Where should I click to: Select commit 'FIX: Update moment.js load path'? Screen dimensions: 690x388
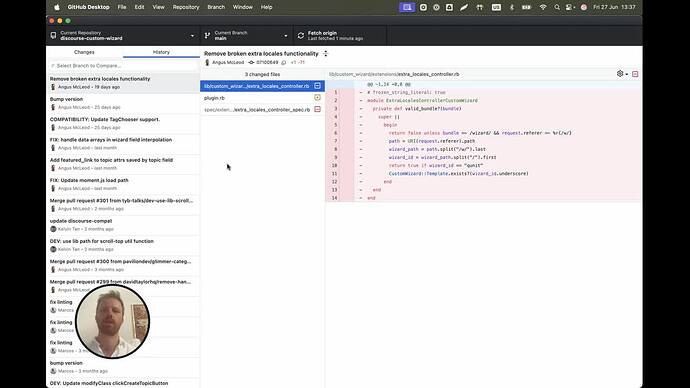pos(123,184)
